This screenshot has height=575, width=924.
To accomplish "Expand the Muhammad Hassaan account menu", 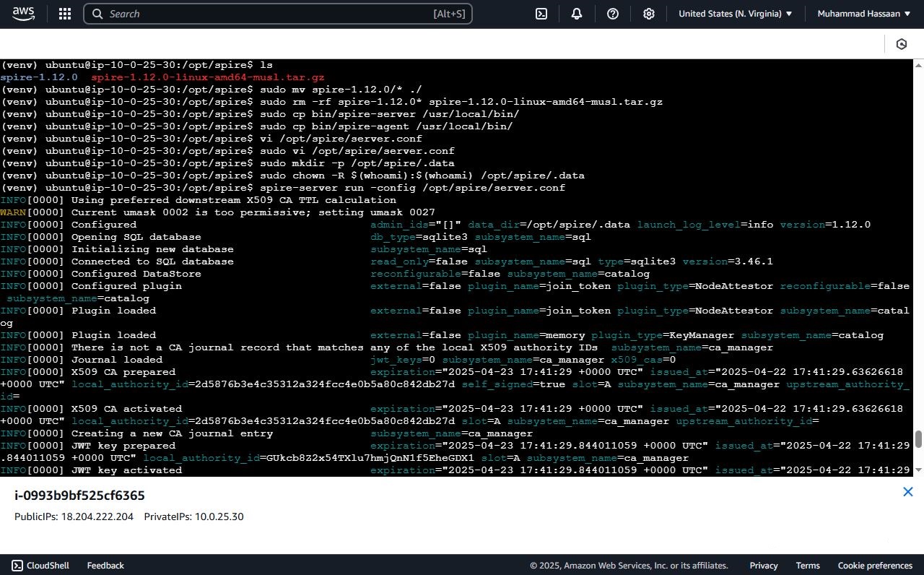I will (864, 14).
